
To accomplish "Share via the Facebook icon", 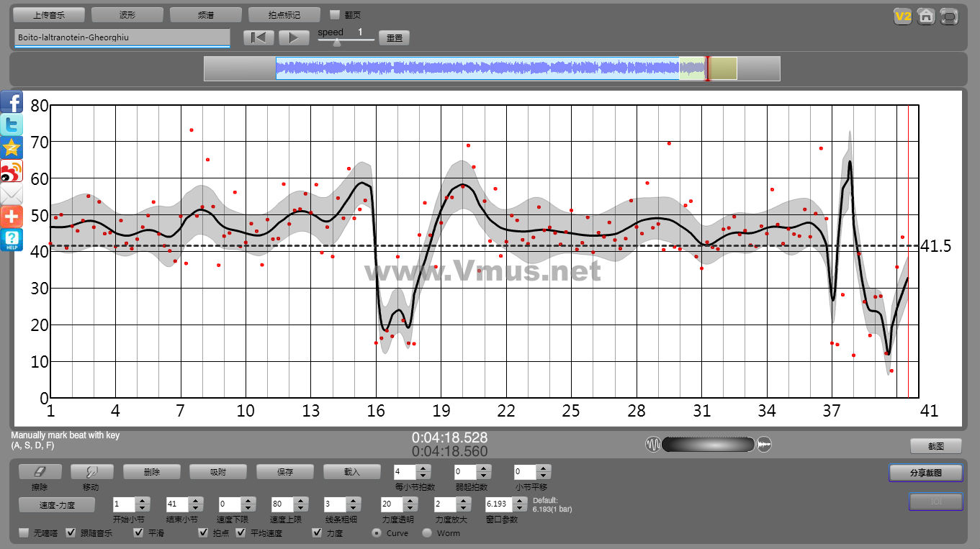I will pyautogui.click(x=12, y=101).
